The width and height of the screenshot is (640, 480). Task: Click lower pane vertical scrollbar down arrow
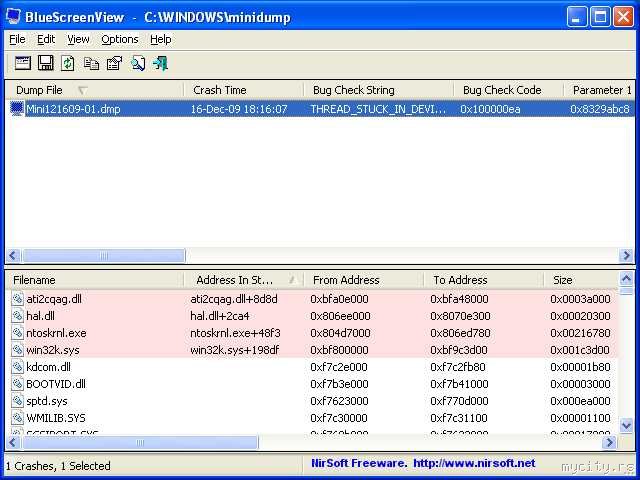pyautogui.click(x=626, y=425)
